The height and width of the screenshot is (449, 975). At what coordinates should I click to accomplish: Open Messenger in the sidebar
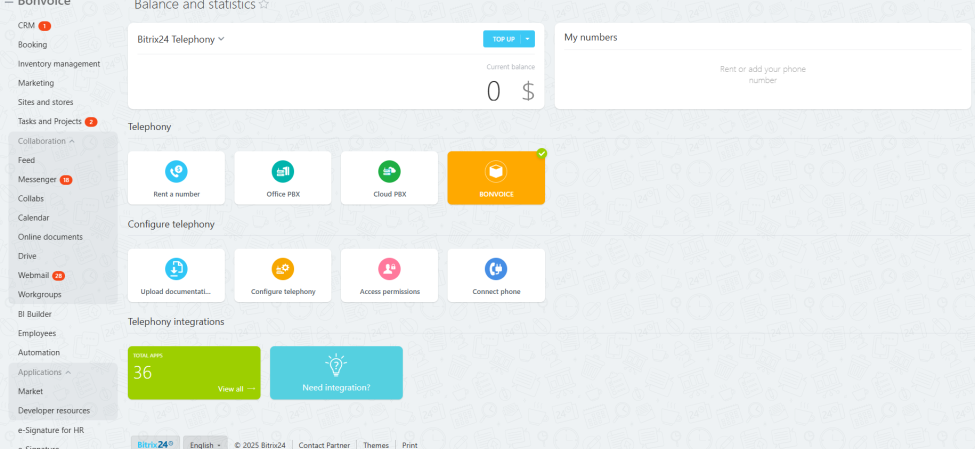[x=37, y=179]
